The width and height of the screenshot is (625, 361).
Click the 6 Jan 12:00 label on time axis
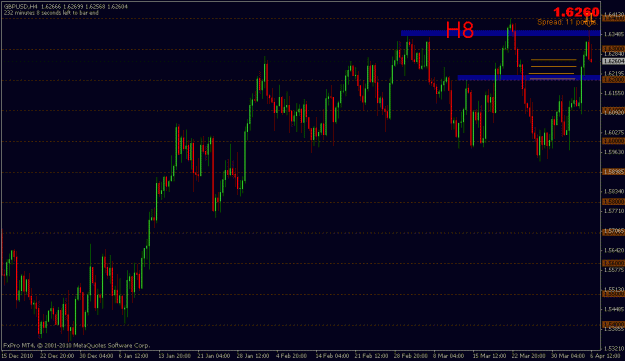click(x=134, y=355)
